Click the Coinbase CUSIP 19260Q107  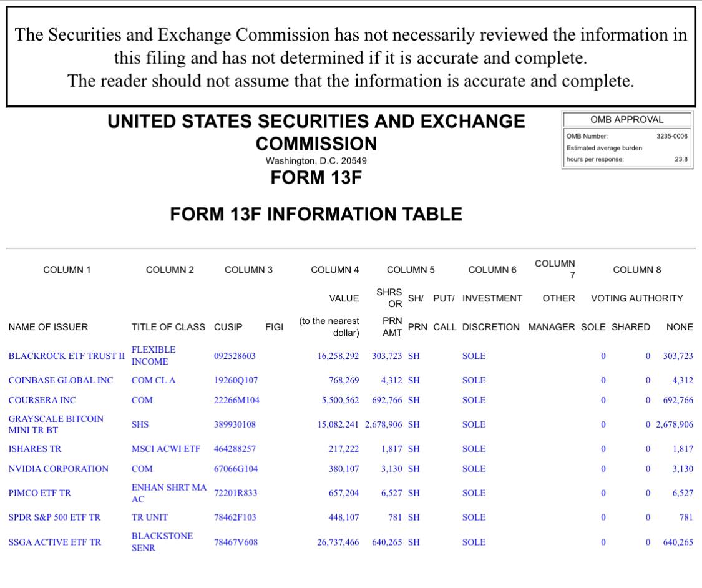[x=235, y=380]
